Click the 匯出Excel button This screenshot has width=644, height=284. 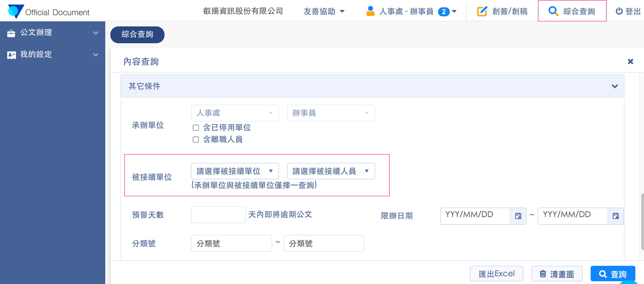(496, 274)
